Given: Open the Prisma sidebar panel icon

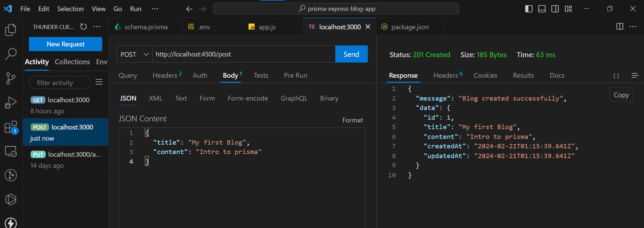Looking at the screenshot, I should [x=11, y=199].
